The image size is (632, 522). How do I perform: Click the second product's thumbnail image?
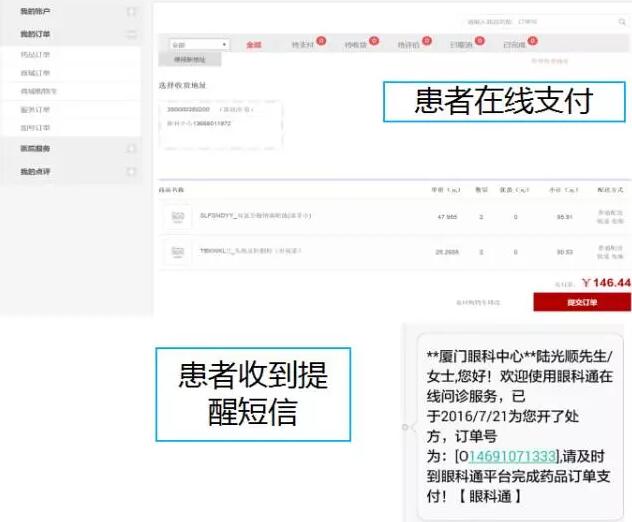coord(179,250)
